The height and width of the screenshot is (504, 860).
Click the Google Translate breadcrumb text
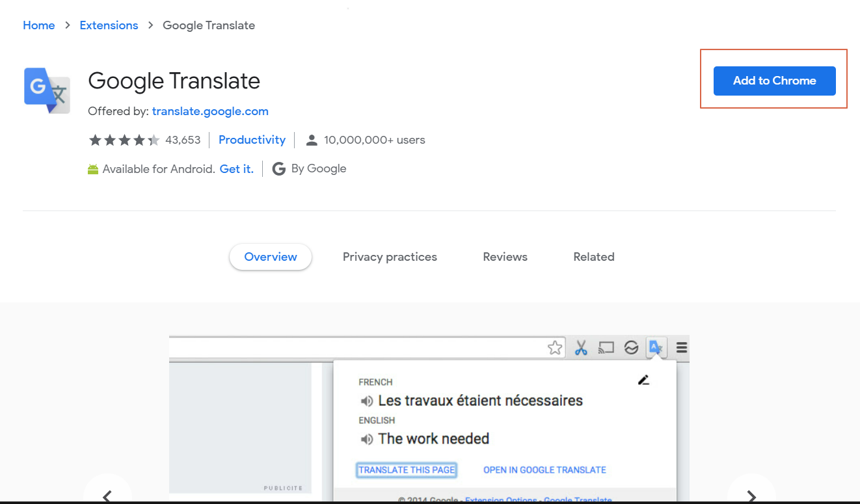click(x=209, y=25)
